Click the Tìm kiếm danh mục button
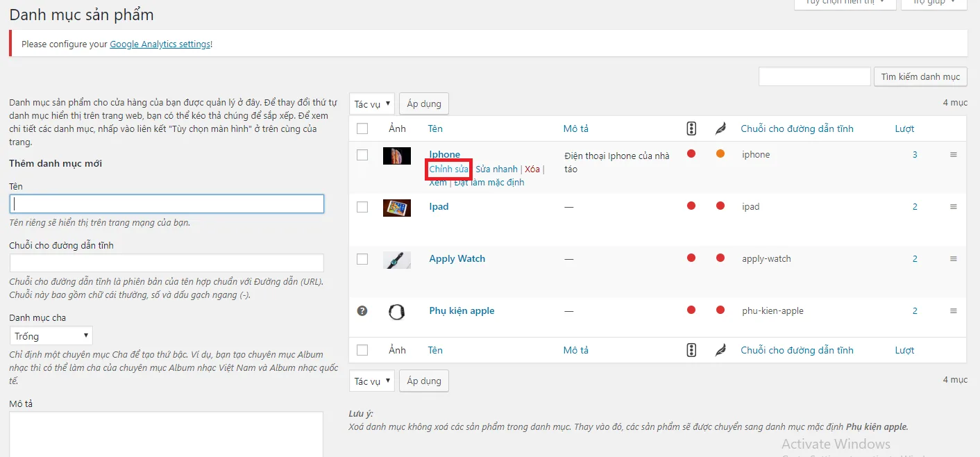 click(x=920, y=77)
